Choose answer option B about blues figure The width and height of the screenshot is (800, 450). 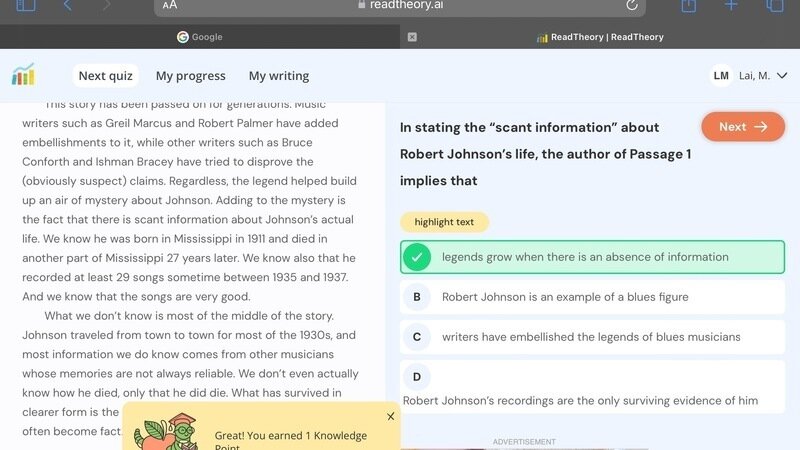click(592, 297)
